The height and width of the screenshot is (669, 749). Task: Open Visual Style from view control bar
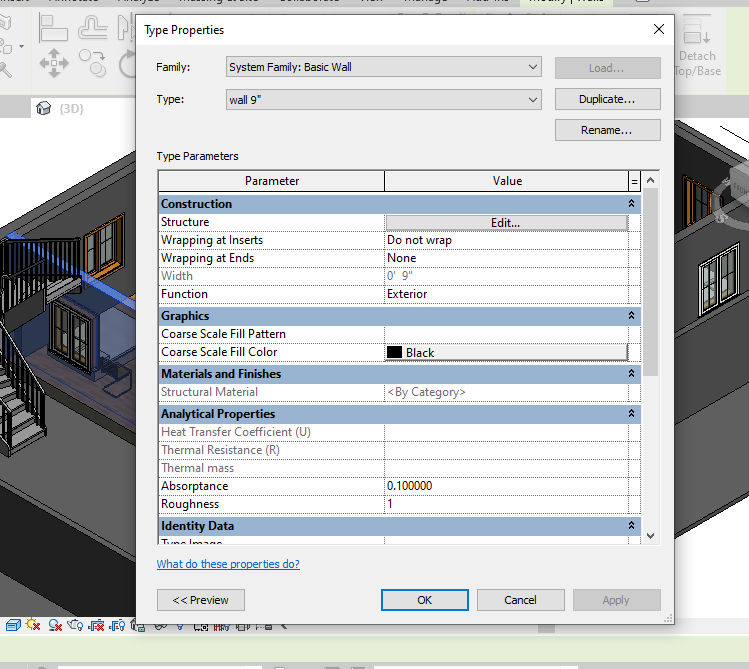(13, 625)
